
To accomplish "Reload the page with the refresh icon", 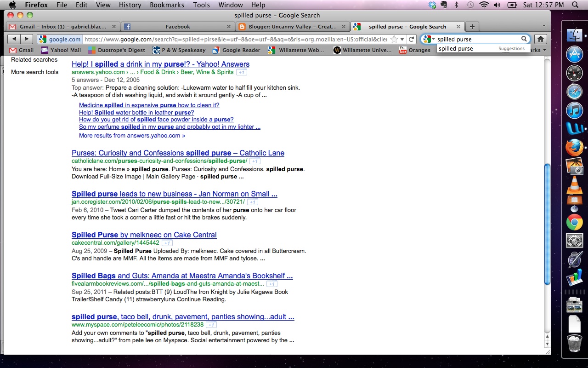I will [412, 40].
